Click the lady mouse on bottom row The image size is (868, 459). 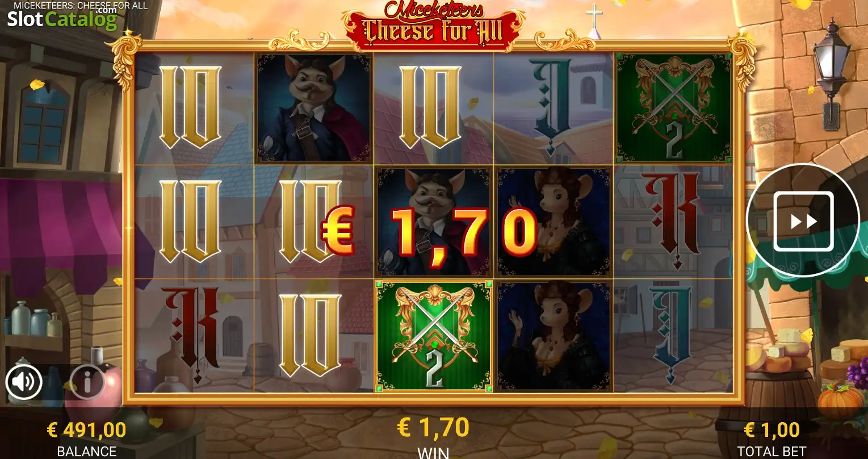pyautogui.click(x=553, y=336)
